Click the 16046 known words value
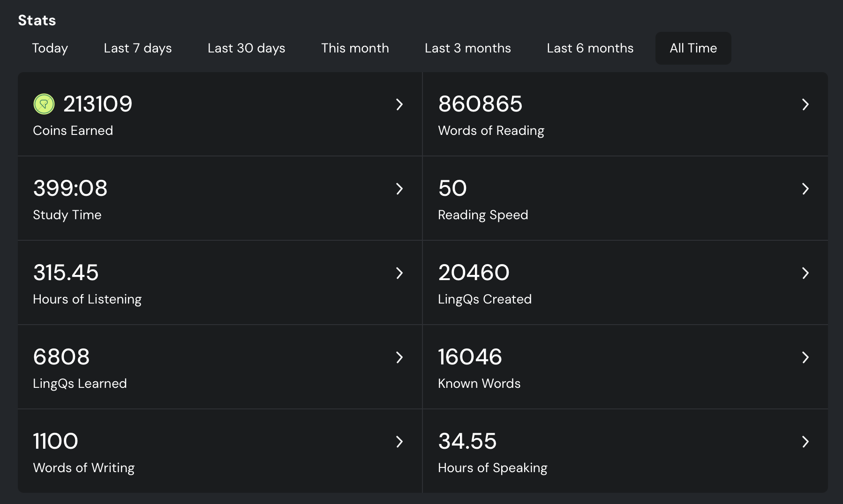The height and width of the screenshot is (504, 843). [x=470, y=357]
